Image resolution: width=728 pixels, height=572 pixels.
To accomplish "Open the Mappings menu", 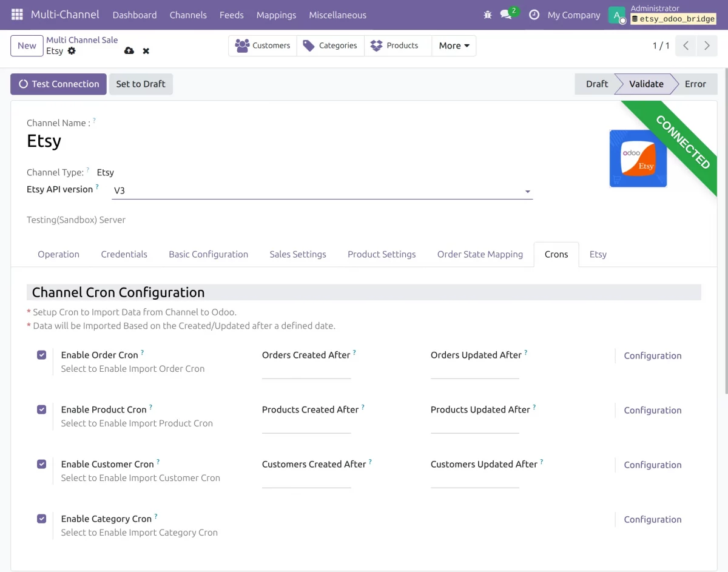I will click(x=276, y=15).
